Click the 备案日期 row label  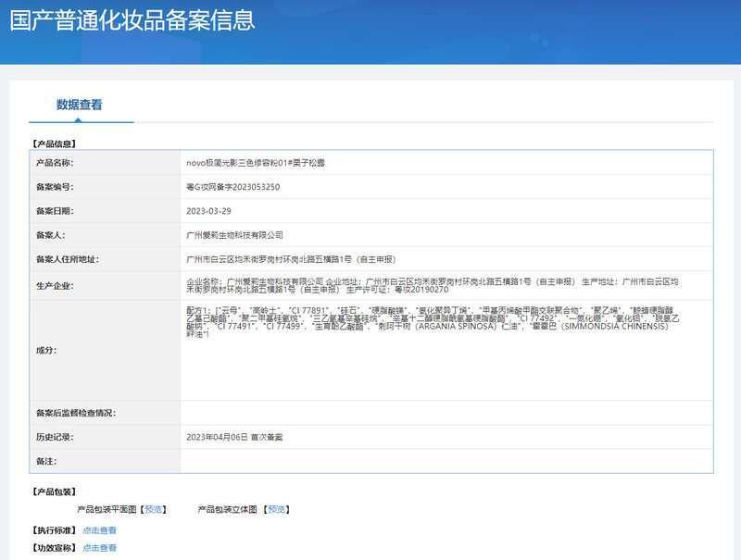point(55,211)
